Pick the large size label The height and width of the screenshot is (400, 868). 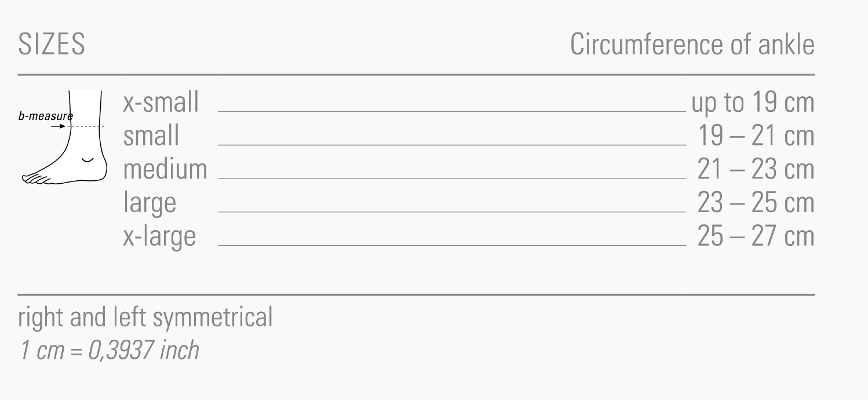coord(149,203)
